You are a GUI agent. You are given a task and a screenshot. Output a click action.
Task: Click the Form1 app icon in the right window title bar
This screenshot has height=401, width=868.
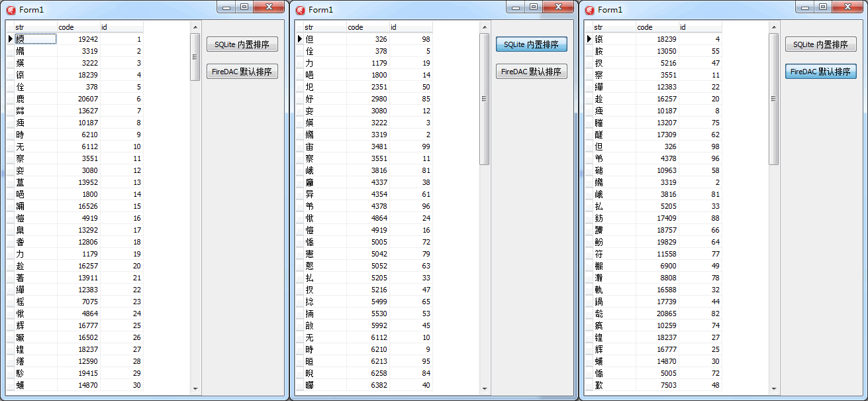(x=589, y=9)
